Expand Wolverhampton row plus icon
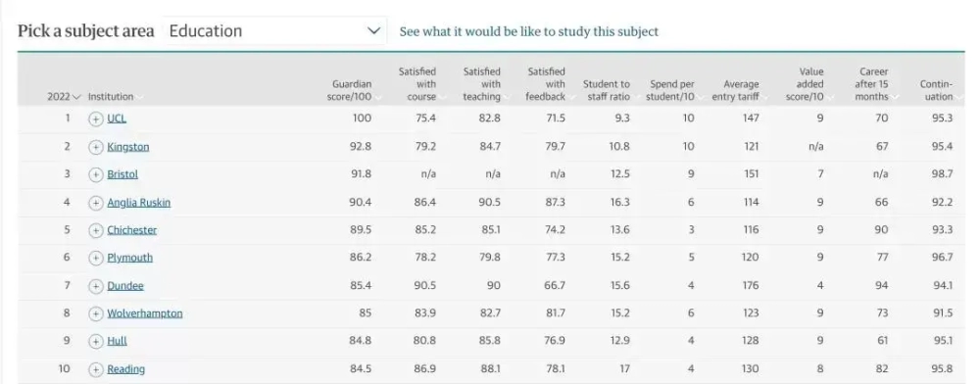This screenshot has width=980, height=384. tap(96, 313)
